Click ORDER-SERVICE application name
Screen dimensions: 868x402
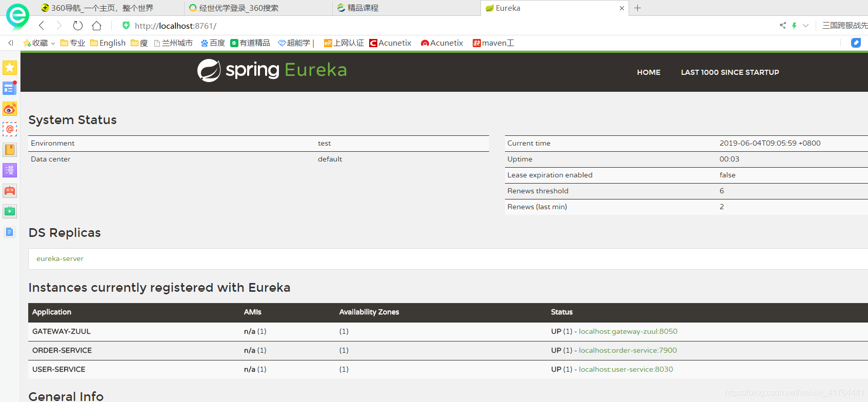62,350
